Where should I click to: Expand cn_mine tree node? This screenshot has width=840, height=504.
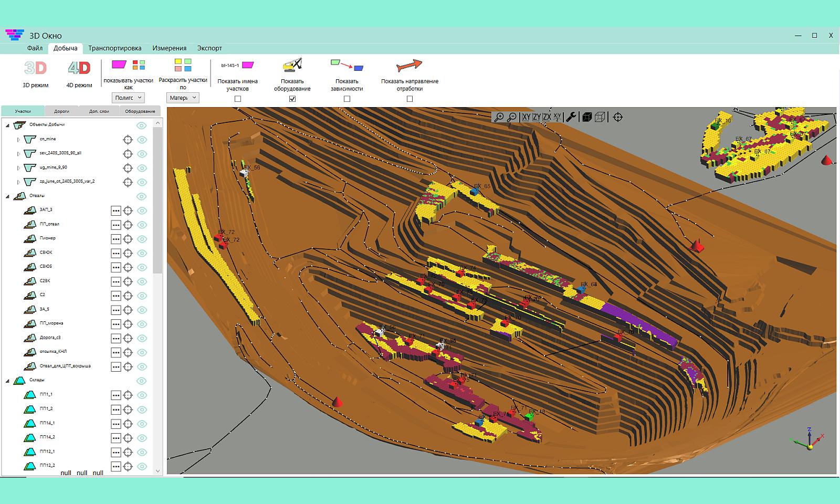[x=18, y=140]
